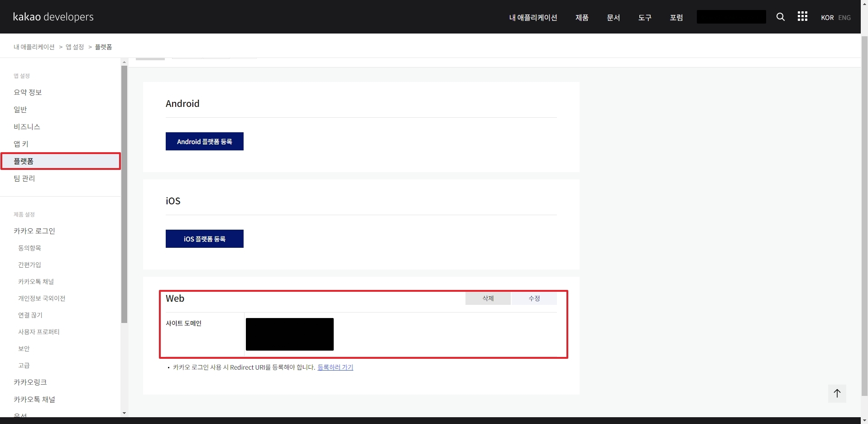Open the 포럼 menu
The height and width of the screenshot is (424, 868).
676,18
